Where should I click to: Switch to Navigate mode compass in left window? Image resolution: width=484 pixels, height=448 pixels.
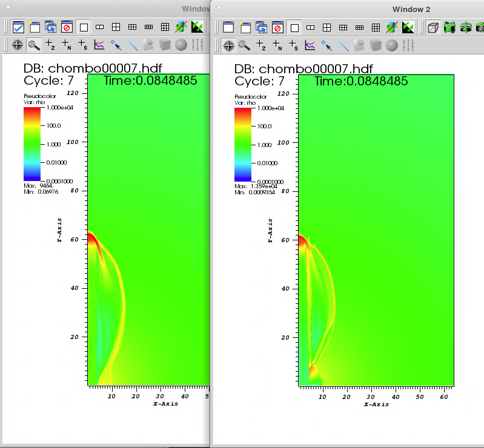18,45
